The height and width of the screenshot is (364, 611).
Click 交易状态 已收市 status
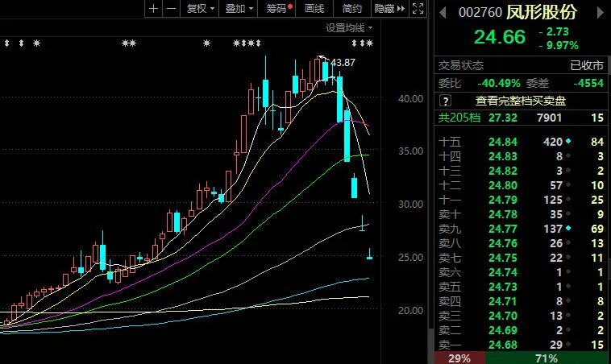click(x=521, y=65)
